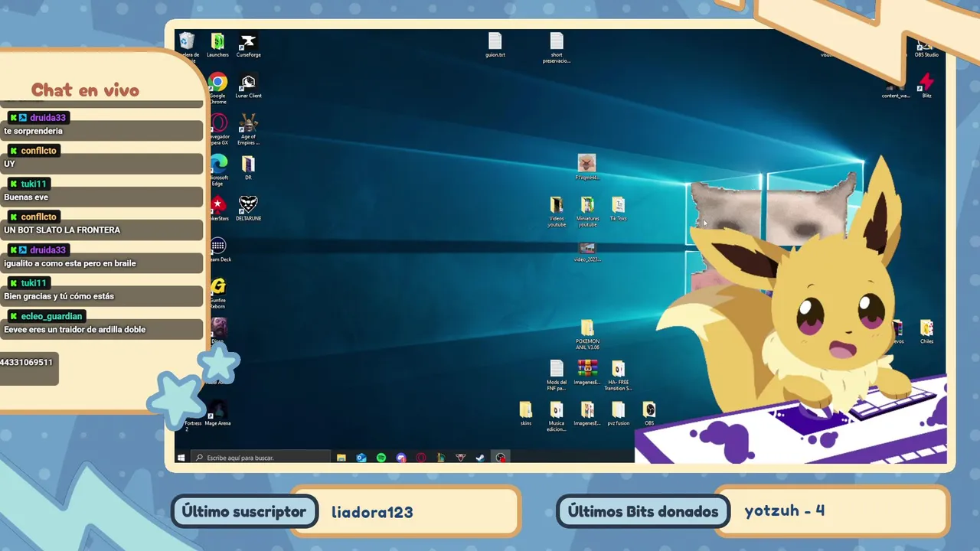This screenshot has height=551, width=980.
Task: Click the 'Último suscriptor' label
Action: tap(244, 512)
